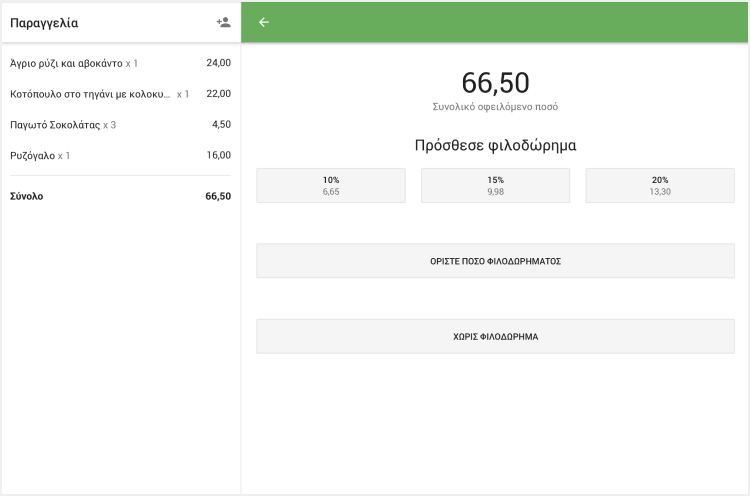Click the Συνολικό οφειλόμενο ποσό label
This screenshot has width=750, height=496.
pos(495,106)
